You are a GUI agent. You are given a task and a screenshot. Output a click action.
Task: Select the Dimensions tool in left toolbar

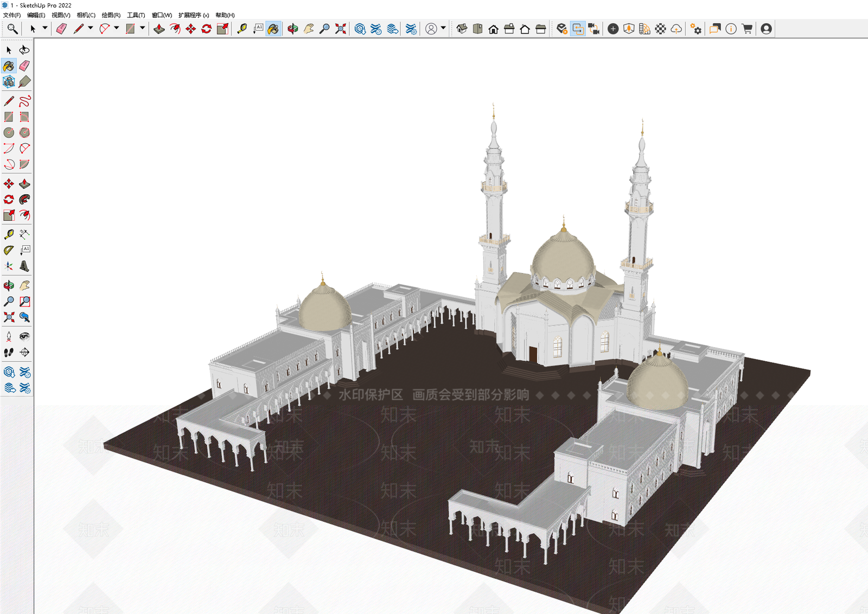point(24,234)
